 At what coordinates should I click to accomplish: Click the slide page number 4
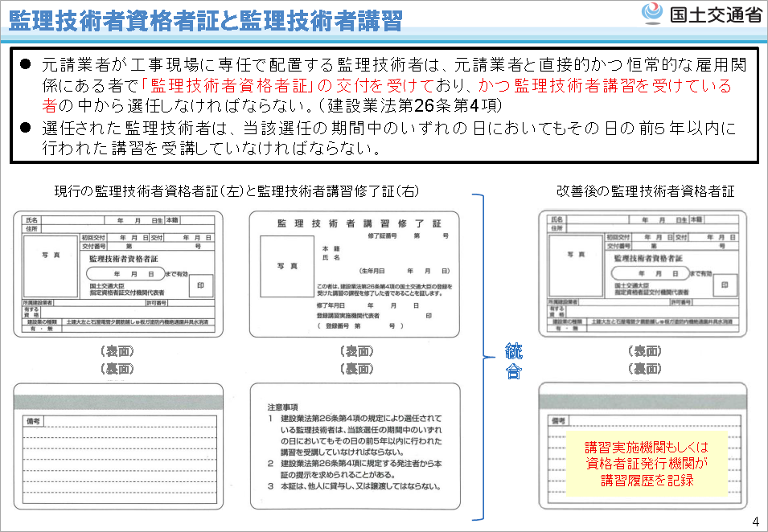(x=755, y=522)
